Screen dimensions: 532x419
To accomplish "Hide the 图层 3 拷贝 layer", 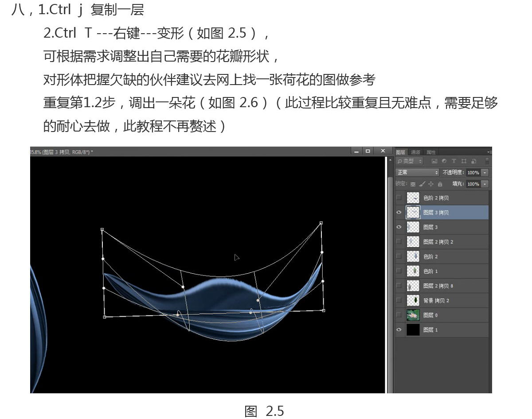I will 399,213.
